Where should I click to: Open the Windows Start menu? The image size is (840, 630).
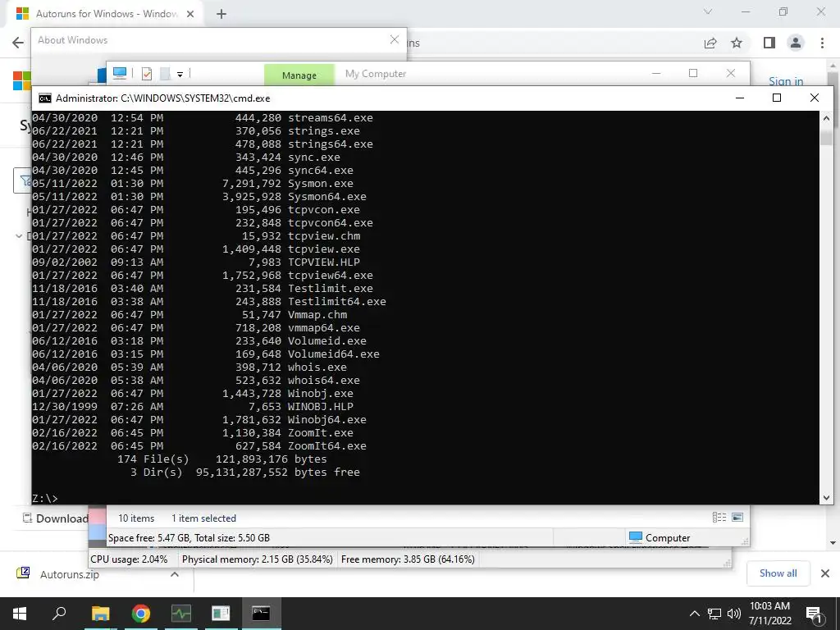(20, 613)
